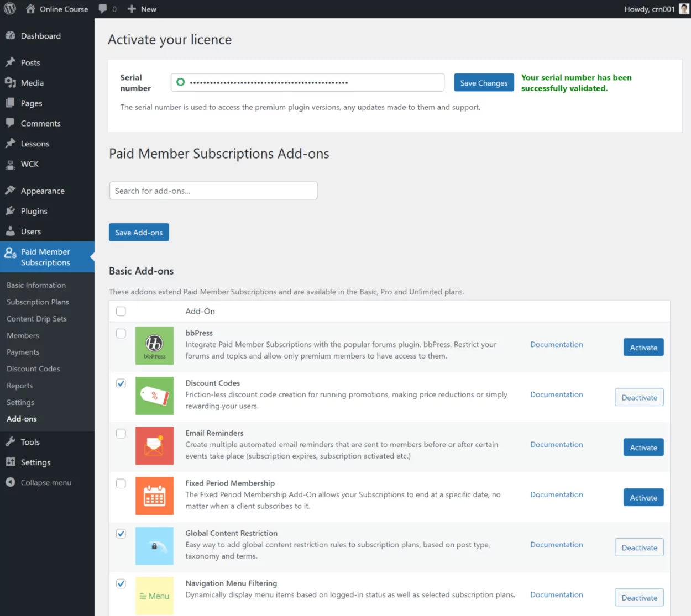Open Discount Codes Documentation link
This screenshot has width=691, height=616.
(x=557, y=394)
